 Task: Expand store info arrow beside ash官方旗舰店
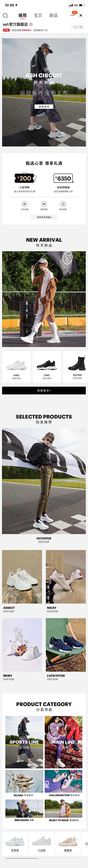click(x=31, y=24)
